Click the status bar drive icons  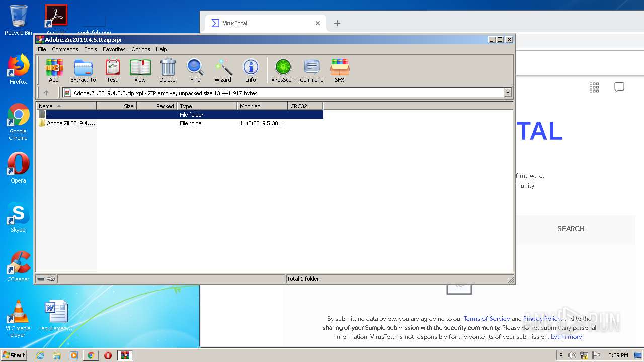point(46,279)
